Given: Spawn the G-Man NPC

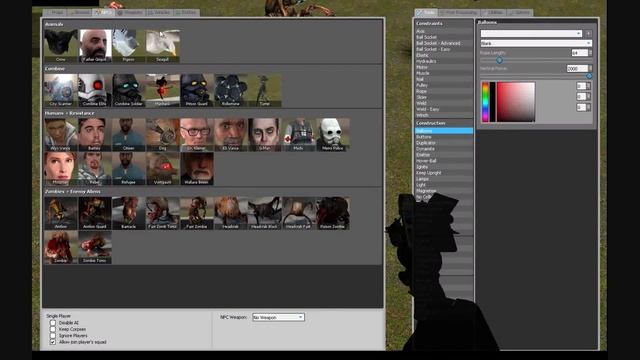Looking at the screenshot, I should (x=264, y=135).
